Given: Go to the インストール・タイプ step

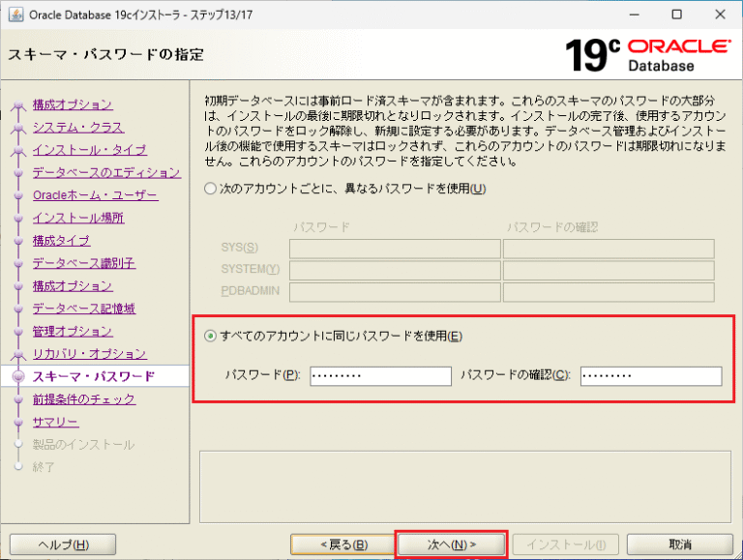Looking at the screenshot, I should click(x=90, y=150).
